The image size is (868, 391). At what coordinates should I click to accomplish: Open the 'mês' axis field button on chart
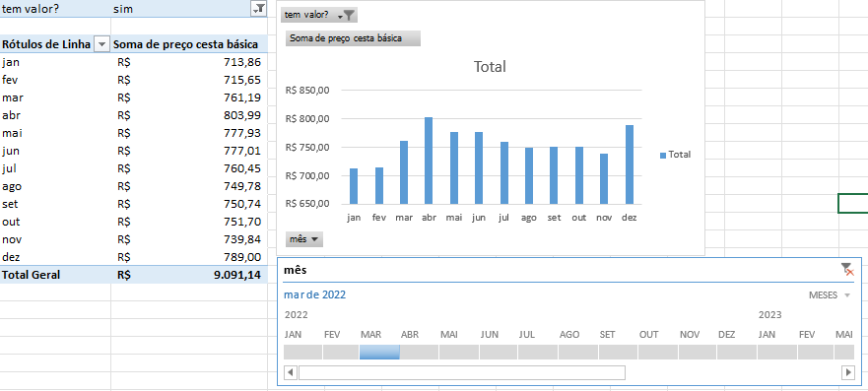pyautogui.click(x=304, y=239)
